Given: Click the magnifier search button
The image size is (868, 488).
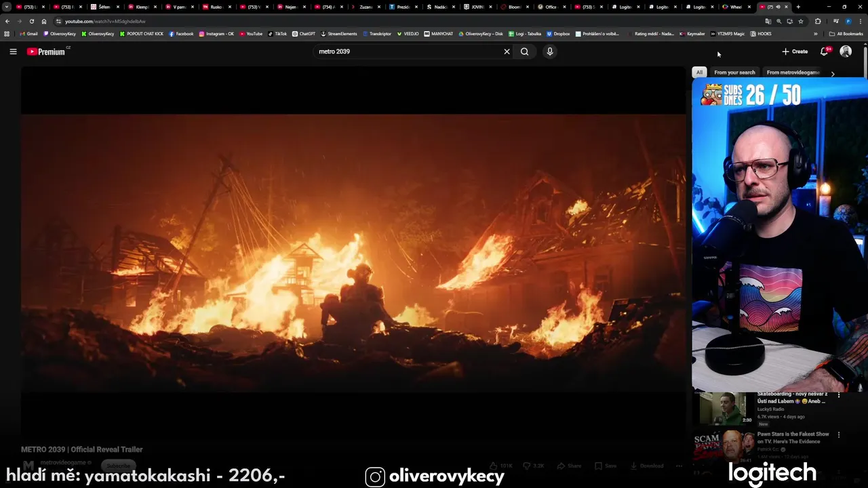Looking at the screenshot, I should coord(524,52).
